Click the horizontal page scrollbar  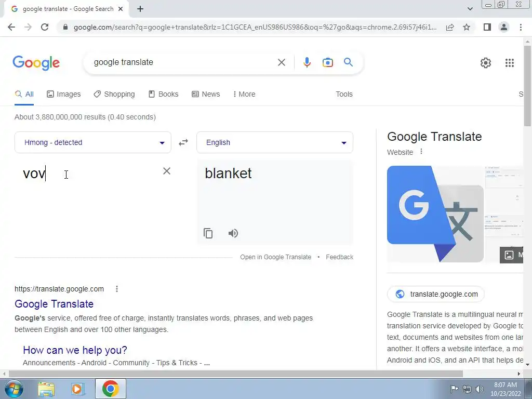pyautogui.click(x=236, y=374)
